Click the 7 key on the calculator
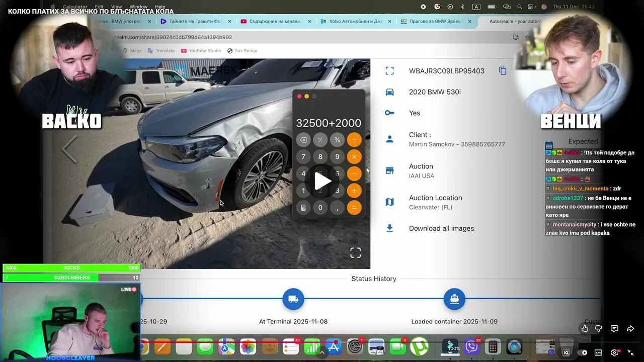 click(303, 157)
